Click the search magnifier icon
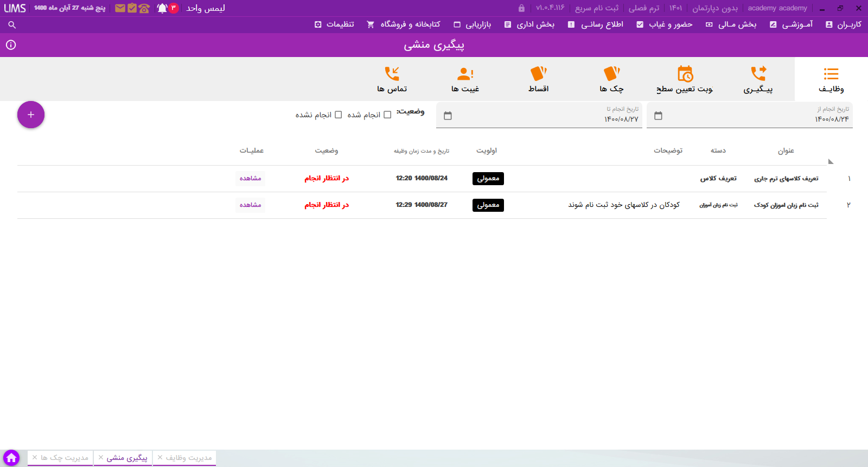The height and width of the screenshot is (467, 868). pyautogui.click(x=12, y=24)
